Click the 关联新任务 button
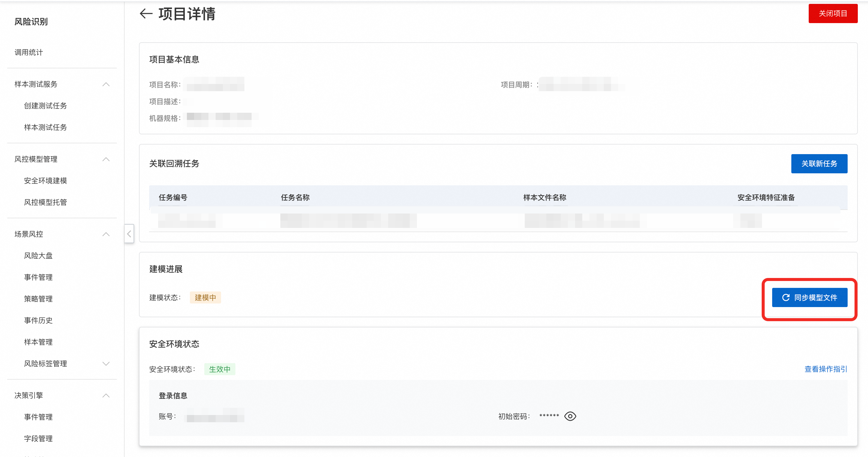Screen dimensions: 868x457 click(819, 164)
